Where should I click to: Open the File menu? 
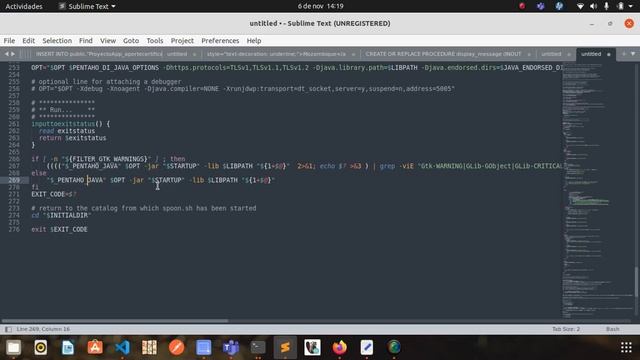tap(9, 40)
